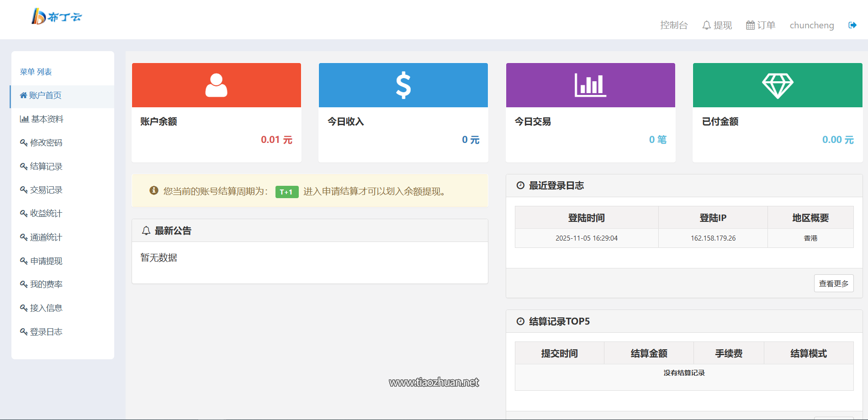Click the dollar icon on 今日收入 card
Image resolution: width=868 pixels, height=420 pixels.
point(402,85)
